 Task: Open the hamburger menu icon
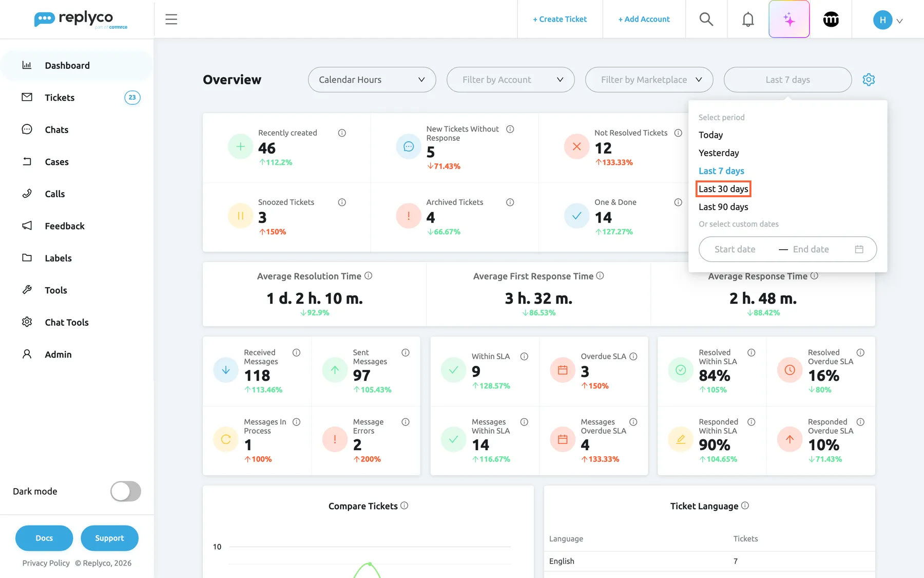[x=171, y=20]
